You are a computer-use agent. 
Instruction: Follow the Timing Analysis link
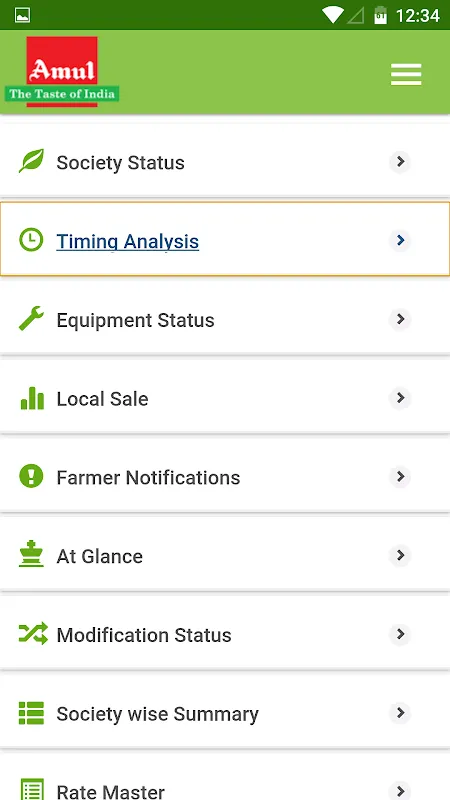[128, 241]
